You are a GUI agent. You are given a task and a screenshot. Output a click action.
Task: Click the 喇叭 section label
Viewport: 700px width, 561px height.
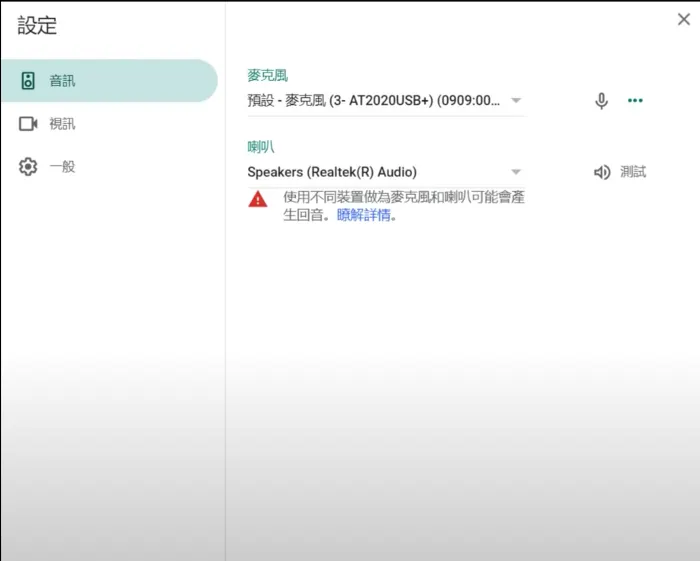coord(261,147)
